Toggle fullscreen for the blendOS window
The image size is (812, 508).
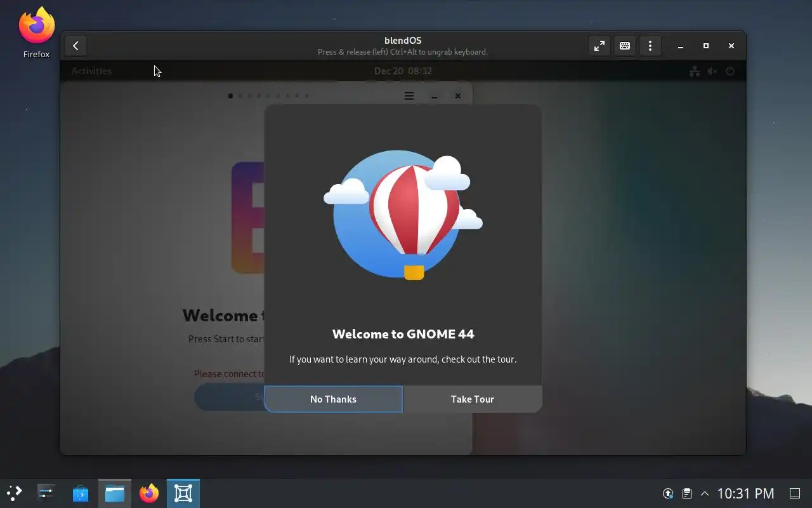coord(599,46)
